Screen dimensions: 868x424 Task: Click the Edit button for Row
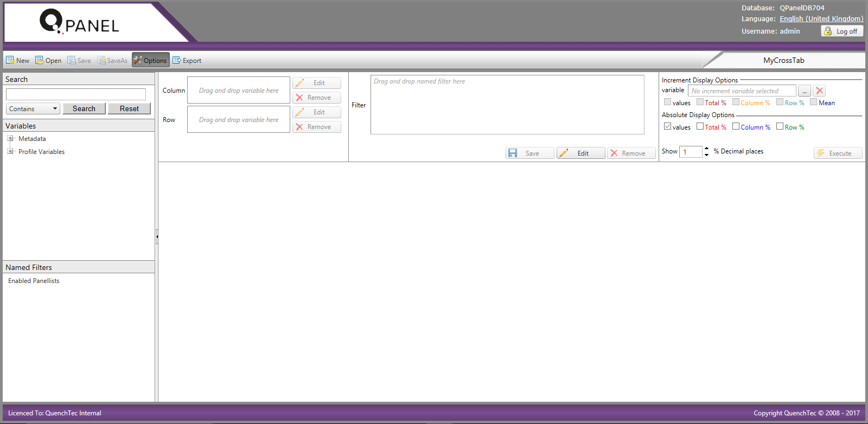[x=317, y=112]
